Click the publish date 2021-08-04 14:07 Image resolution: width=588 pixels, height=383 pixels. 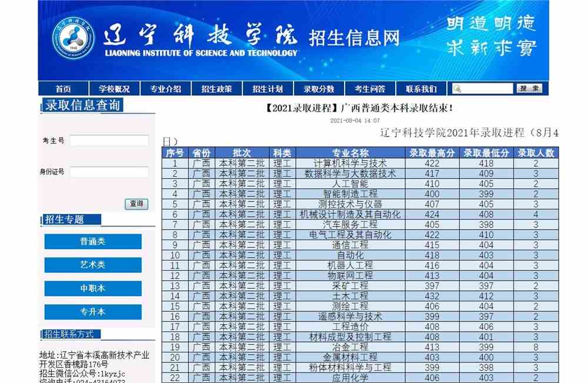tap(355, 120)
